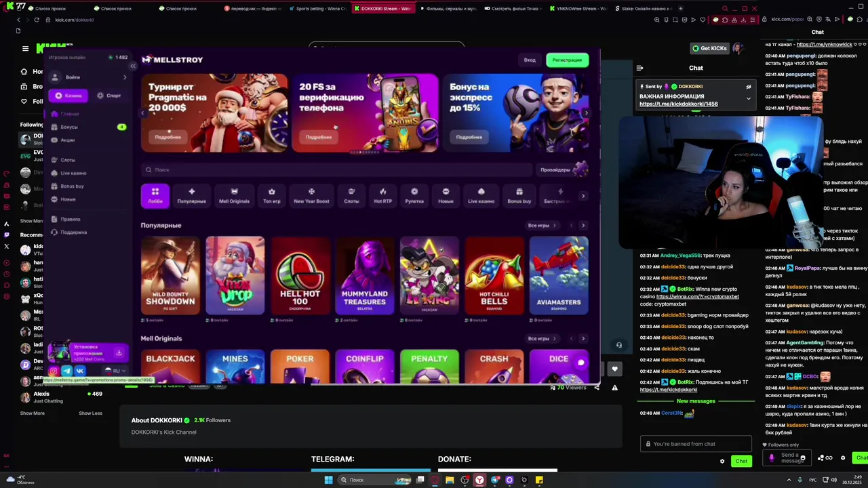Click the green Регистрация button

567,60
